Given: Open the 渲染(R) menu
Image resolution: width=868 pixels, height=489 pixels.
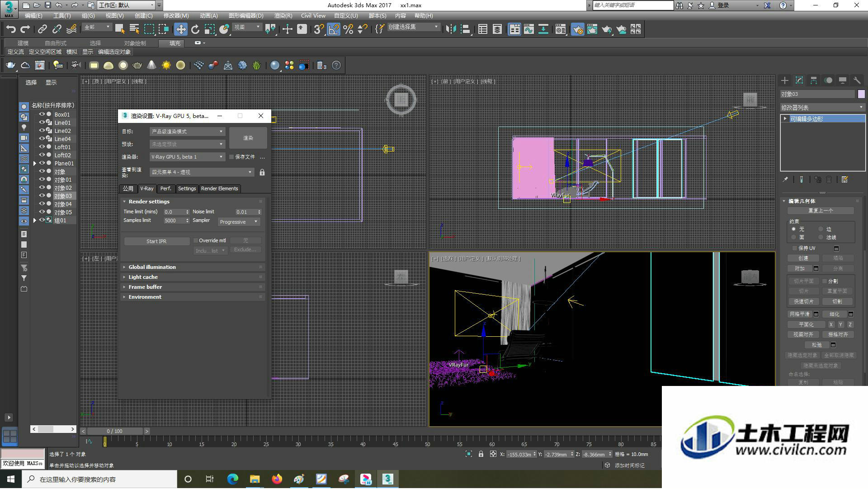Looking at the screenshot, I should click(283, 15).
